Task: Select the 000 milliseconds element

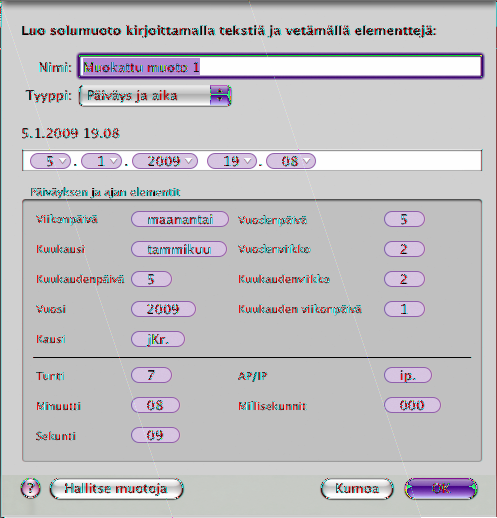Action: point(412,405)
